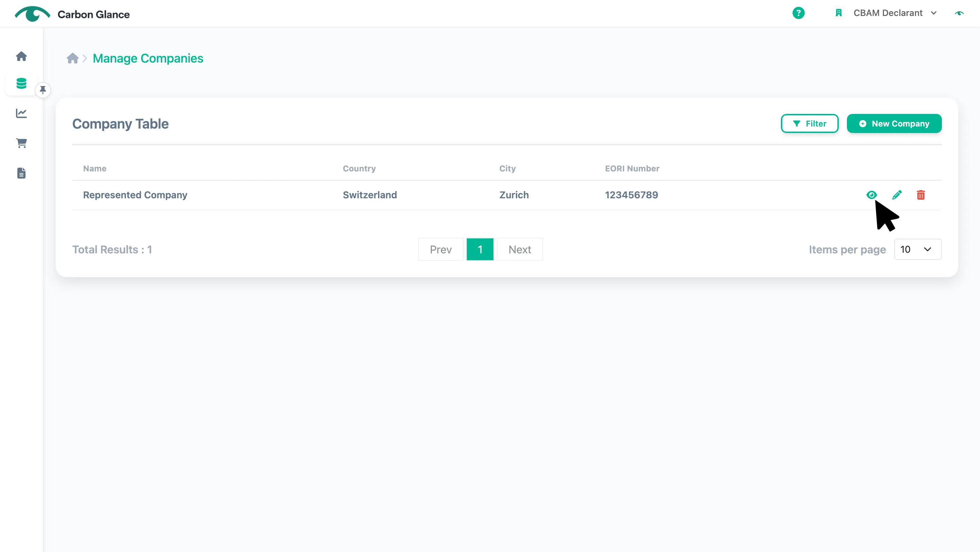Sort by Name column header

click(95, 168)
